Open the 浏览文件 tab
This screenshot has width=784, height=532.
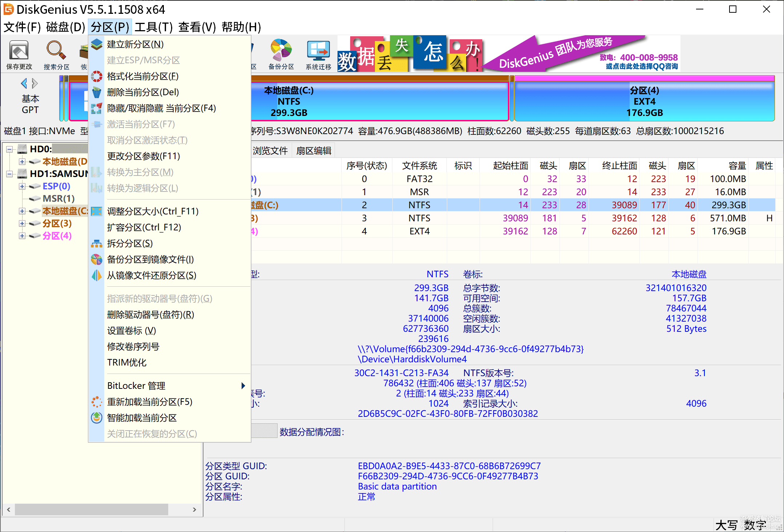[270, 151]
